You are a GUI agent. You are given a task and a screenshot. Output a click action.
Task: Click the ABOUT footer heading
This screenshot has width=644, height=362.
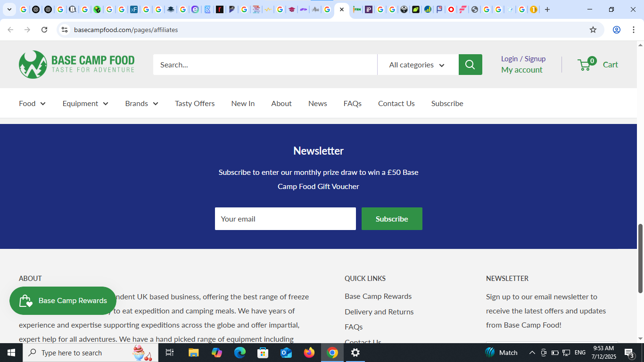[x=31, y=279]
